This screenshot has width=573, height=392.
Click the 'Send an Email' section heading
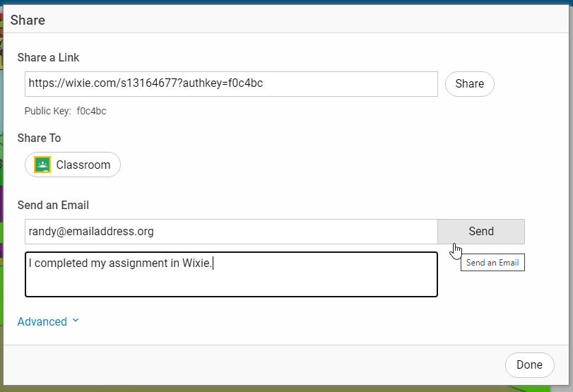pos(53,205)
